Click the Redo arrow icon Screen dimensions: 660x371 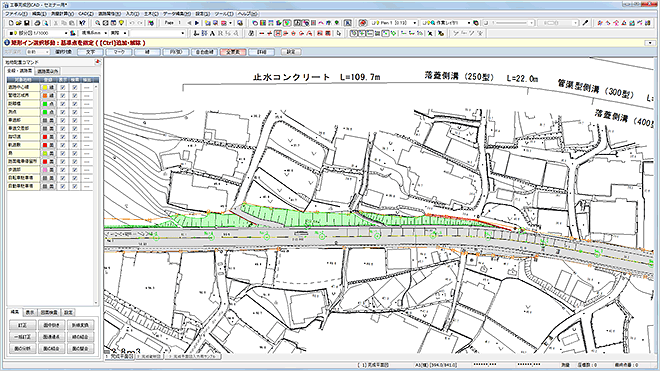(140, 23)
